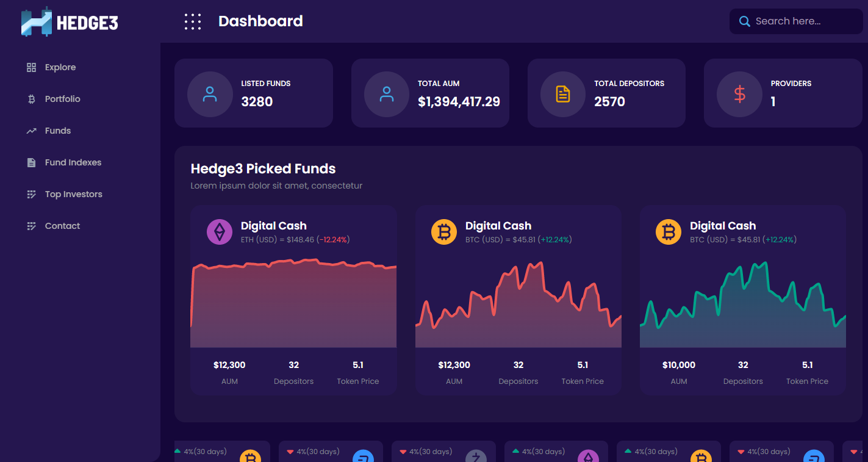Click the Ethereum icon on Digital Cash card
Image resolution: width=868 pixels, height=462 pixels.
220,232
